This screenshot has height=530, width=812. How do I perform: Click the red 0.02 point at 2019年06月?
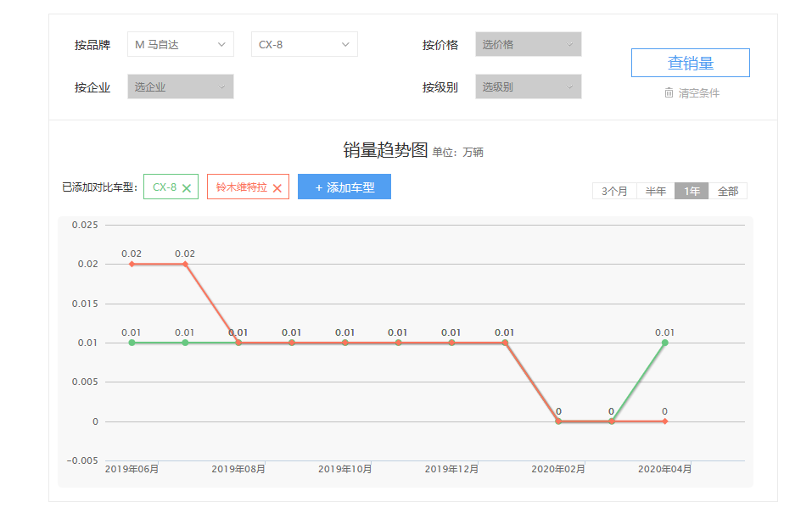coord(132,264)
